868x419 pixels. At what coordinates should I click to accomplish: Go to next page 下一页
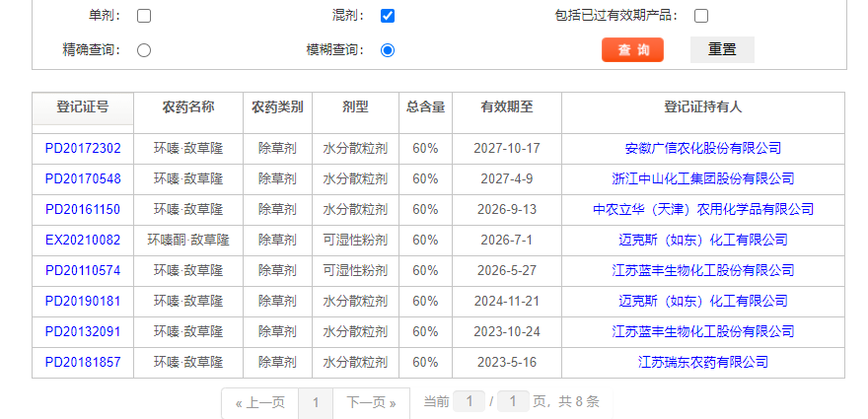point(372,403)
